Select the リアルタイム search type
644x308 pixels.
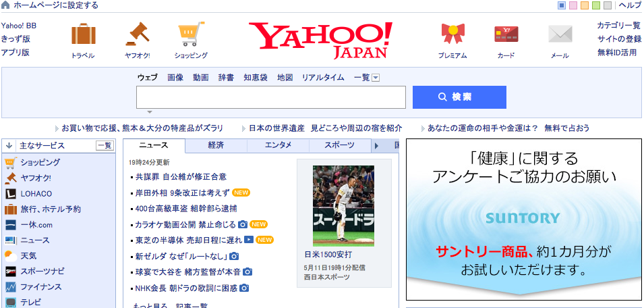(323, 77)
